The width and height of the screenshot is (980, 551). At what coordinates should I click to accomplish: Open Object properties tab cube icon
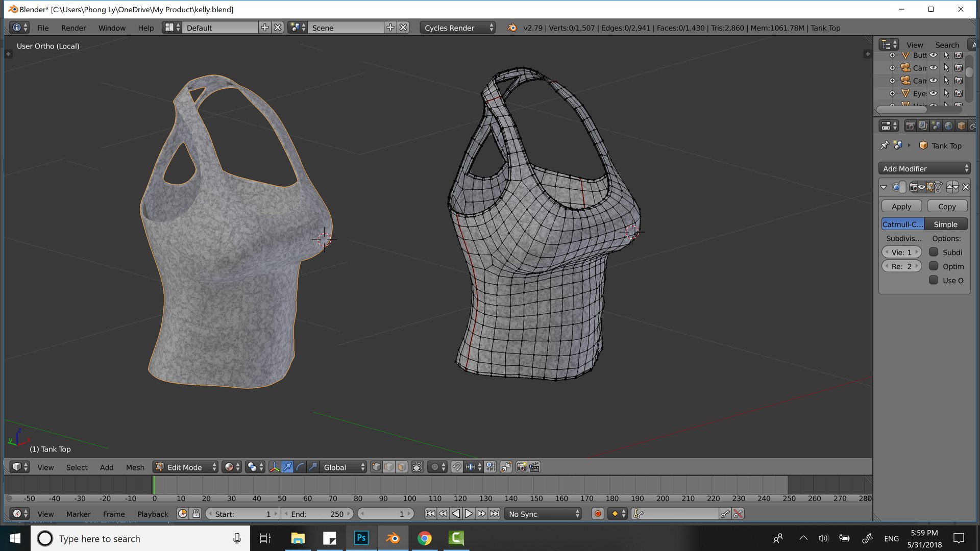pyautogui.click(x=961, y=126)
